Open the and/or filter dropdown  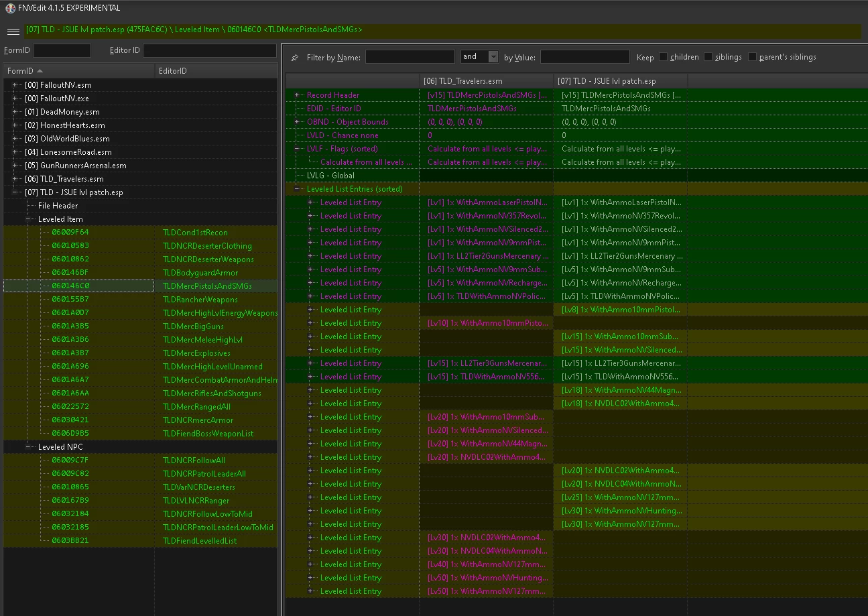(493, 57)
